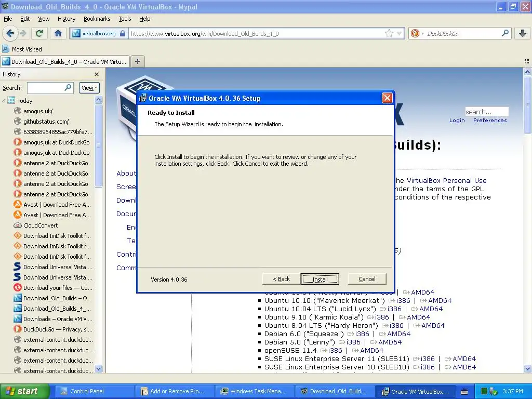Reload the page with the refresh icon

point(39,33)
